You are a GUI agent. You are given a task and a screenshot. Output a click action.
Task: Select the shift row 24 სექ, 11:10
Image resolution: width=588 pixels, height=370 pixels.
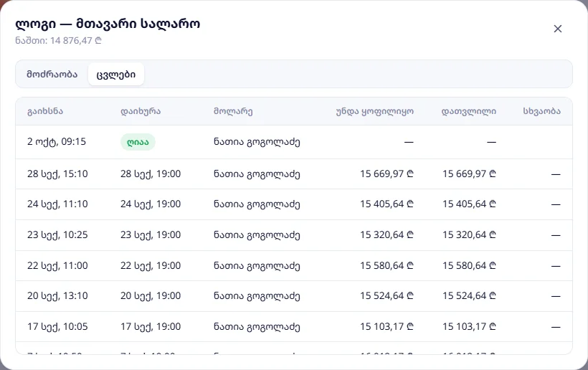pyautogui.click(x=294, y=204)
